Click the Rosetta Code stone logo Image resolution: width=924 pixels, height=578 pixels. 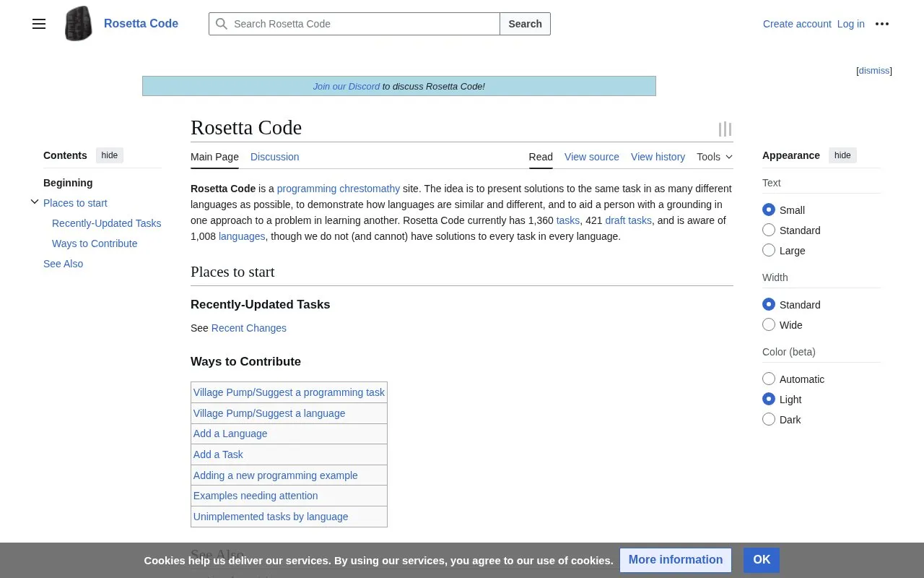click(78, 24)
